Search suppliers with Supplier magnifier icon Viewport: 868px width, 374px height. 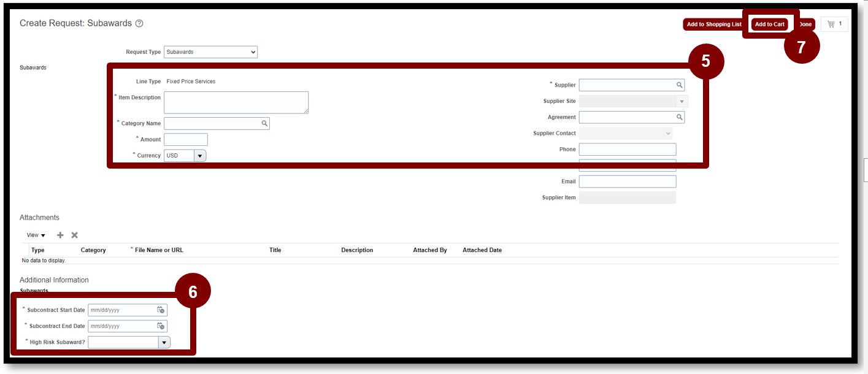pos(680,85)
